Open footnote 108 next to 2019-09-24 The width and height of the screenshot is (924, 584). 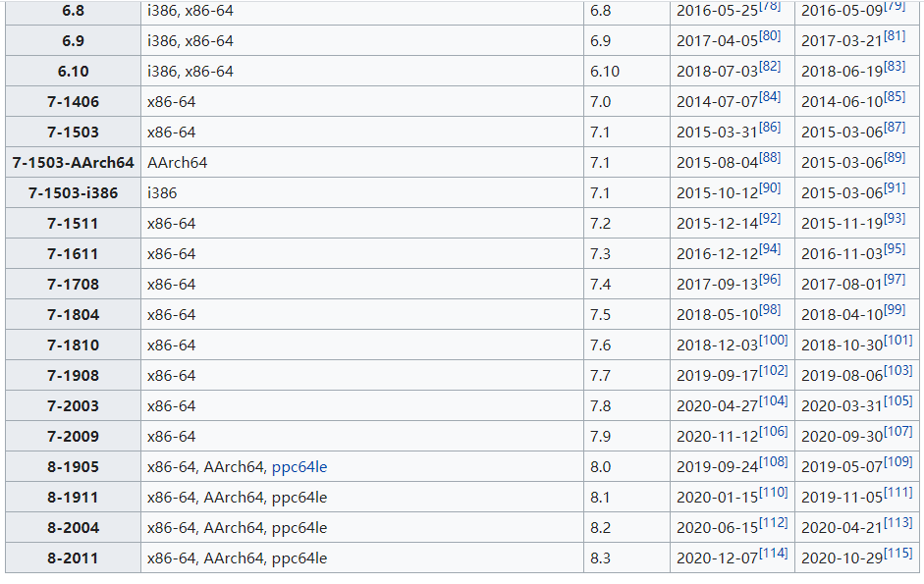[773, 462]
